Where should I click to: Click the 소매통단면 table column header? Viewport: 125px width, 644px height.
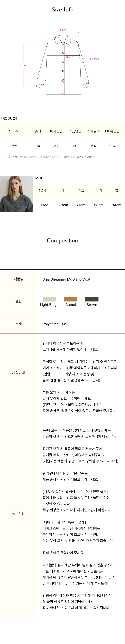(x=112, y=131)
